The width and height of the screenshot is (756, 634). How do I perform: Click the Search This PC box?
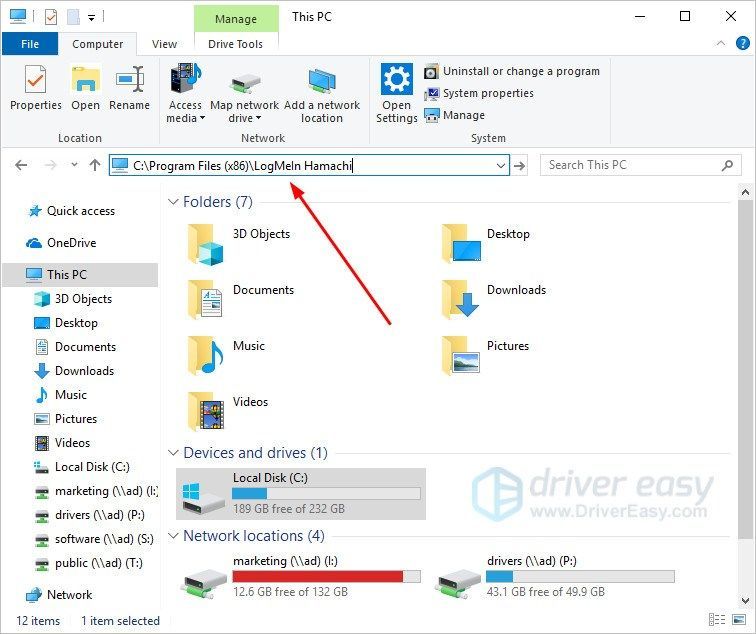pyautogui.click(x=640, y=165)
